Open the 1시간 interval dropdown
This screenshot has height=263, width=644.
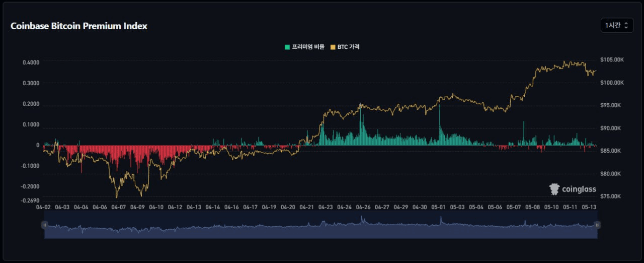tap(617, 25)
